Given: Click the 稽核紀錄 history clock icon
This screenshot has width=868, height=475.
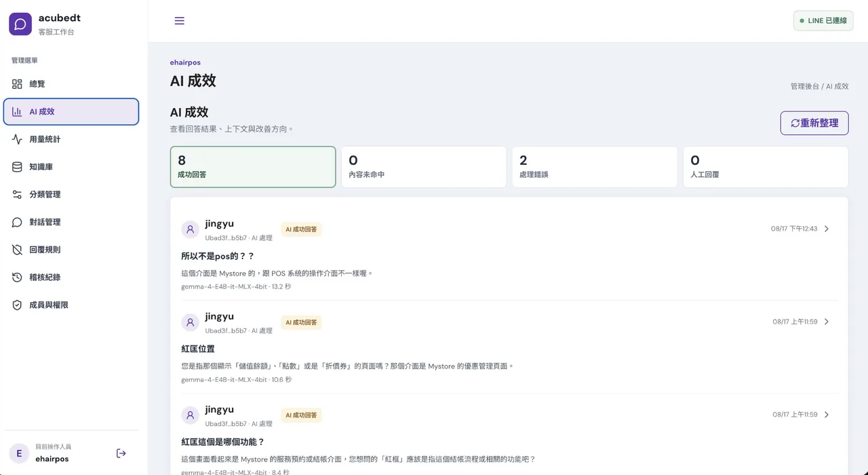Looking at the screenshot, I should click(x=17, y=278).
